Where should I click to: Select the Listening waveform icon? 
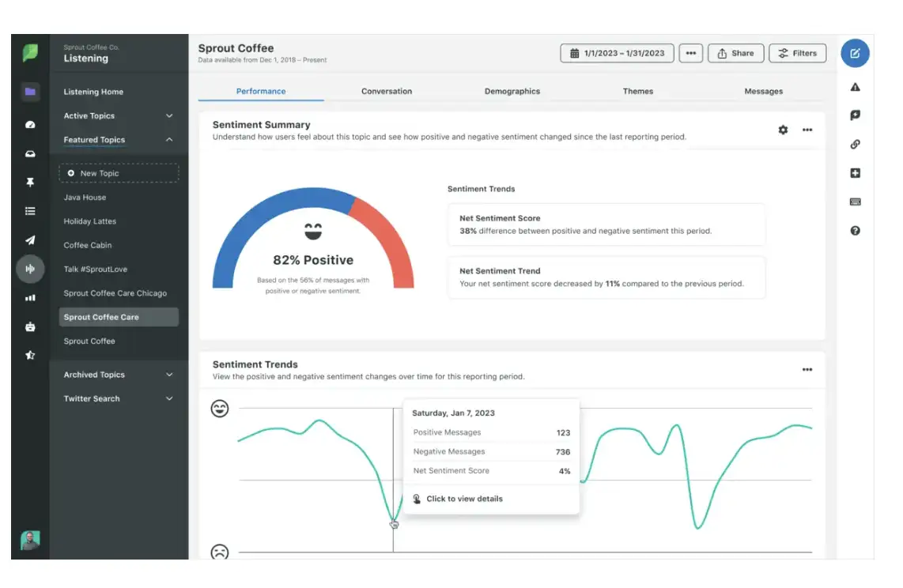tap(30, 269)
